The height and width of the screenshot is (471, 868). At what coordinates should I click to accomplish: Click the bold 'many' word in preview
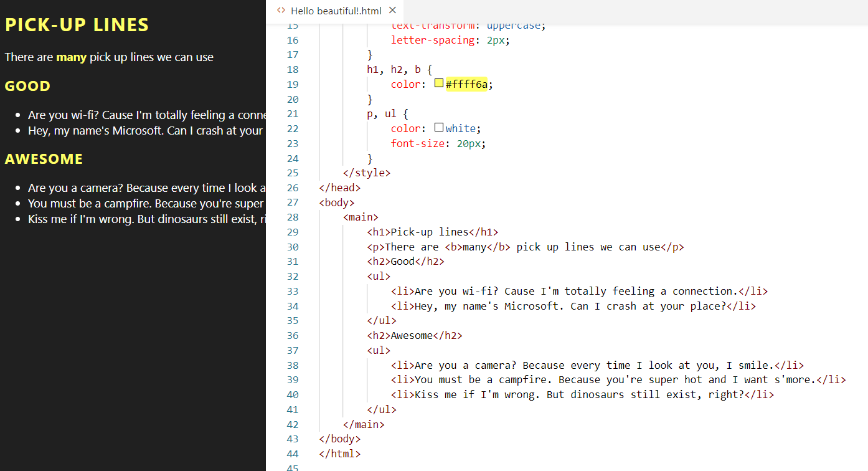pyautogui.click(x=71, y=57)
